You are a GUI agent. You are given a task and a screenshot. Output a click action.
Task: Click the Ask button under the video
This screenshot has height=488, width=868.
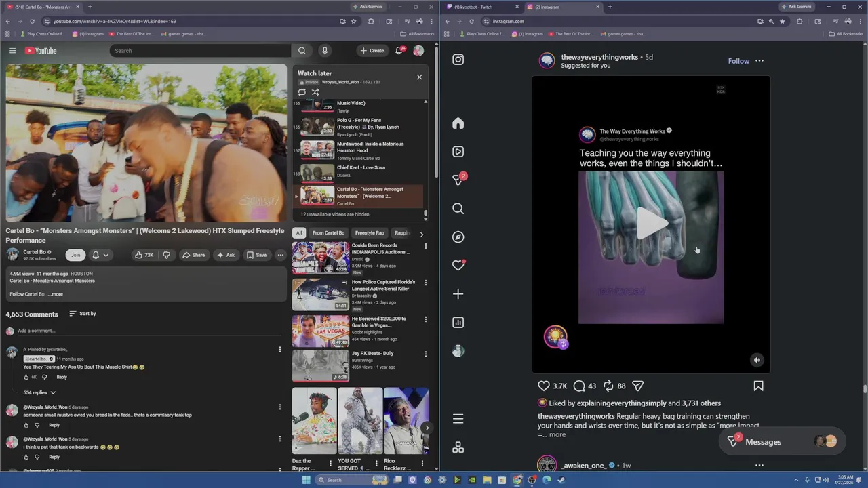click(x=226, y=255)
